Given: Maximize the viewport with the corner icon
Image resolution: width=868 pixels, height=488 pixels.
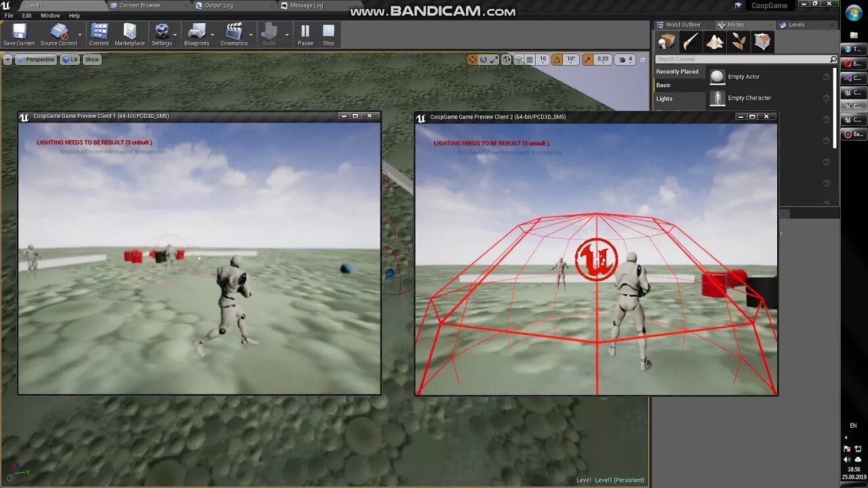Looking at the screenshot, I should click(642, 60).
